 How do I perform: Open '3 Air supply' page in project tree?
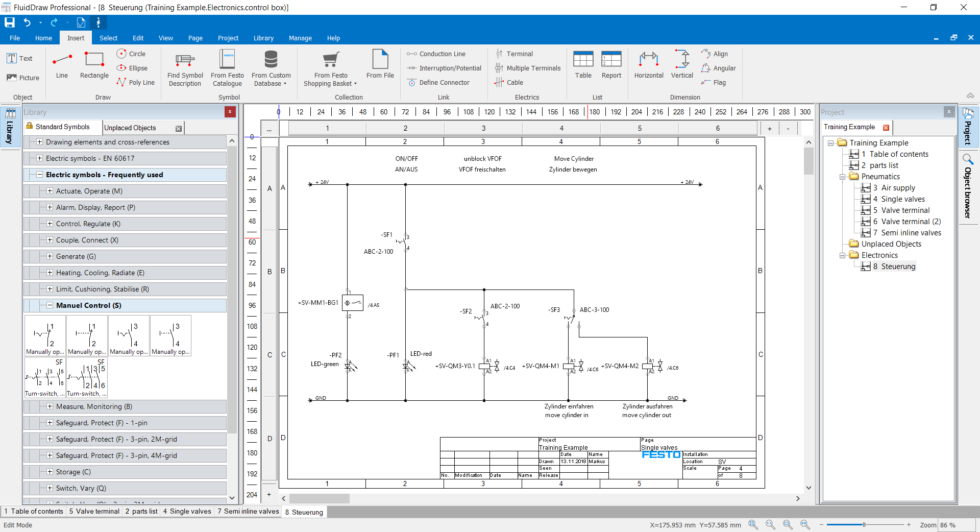tap(894, 188)
